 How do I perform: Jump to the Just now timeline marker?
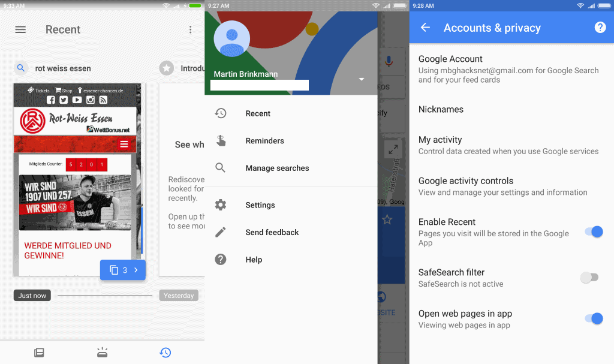click(32, 296)
